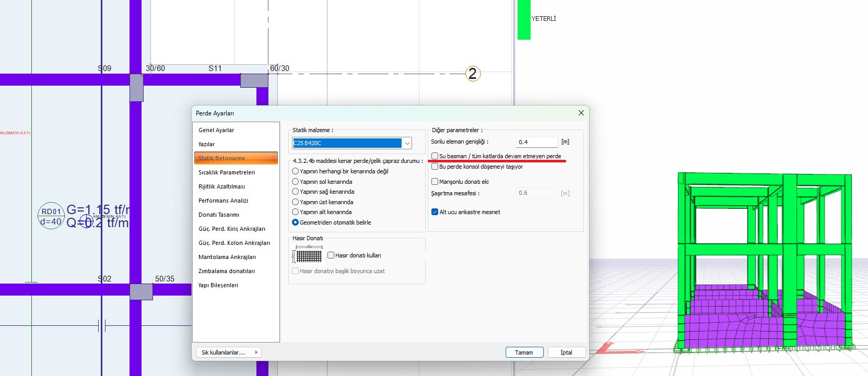Click the green YETERLİ status bar
Screen dimensions: 868x376
click(x=524, y=20)
